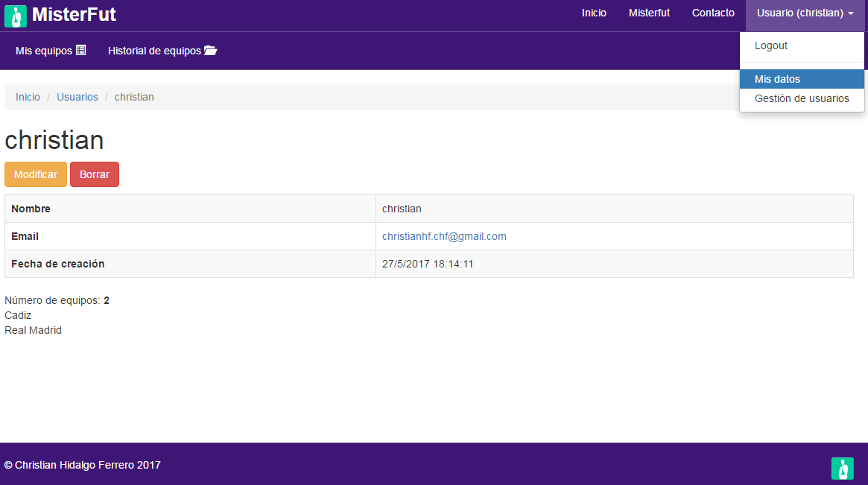Click the Christian Hidalgo Ferrero 2017 copyright text
The image size is (868, 485).
point(83,465)
